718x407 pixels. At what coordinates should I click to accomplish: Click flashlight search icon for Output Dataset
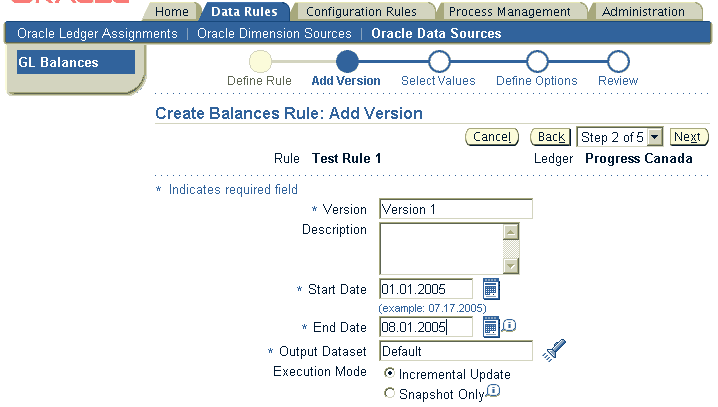[554, 351]
